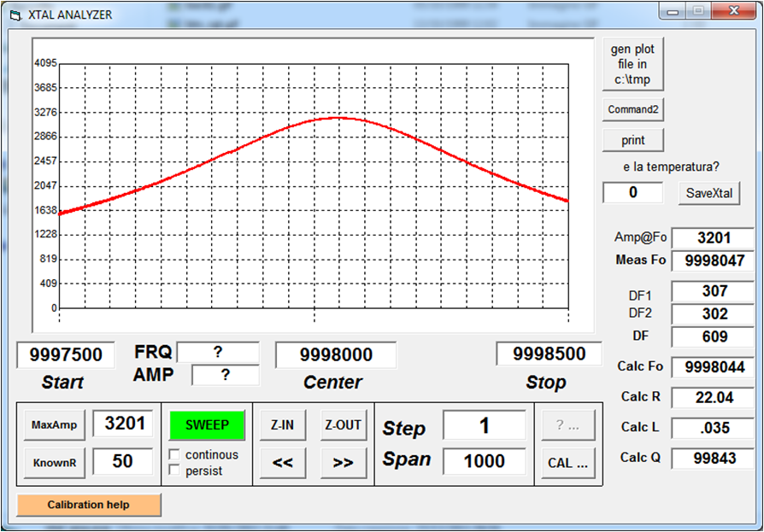Start a sweep with the green SWEEP button
764x532 pixels.
tap(207, 425)
